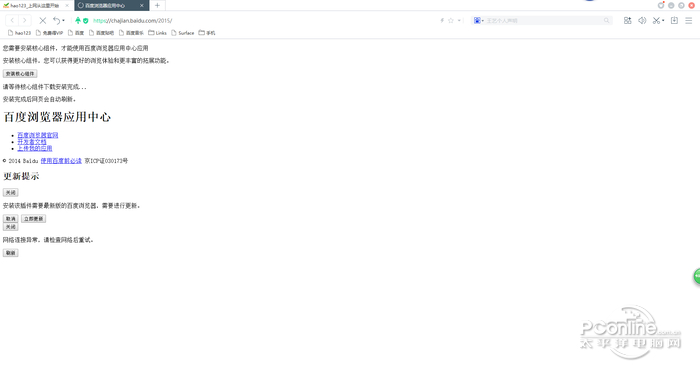
Task: Click the button below the network error text
Action: 10,253
